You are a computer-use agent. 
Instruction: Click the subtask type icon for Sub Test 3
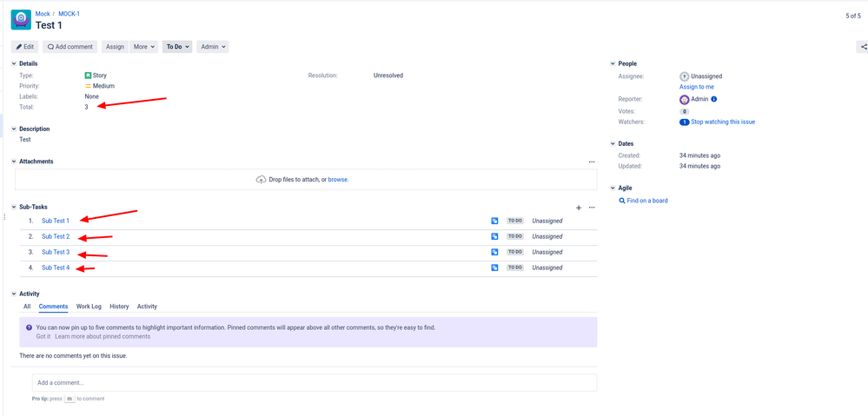point(494,252)
